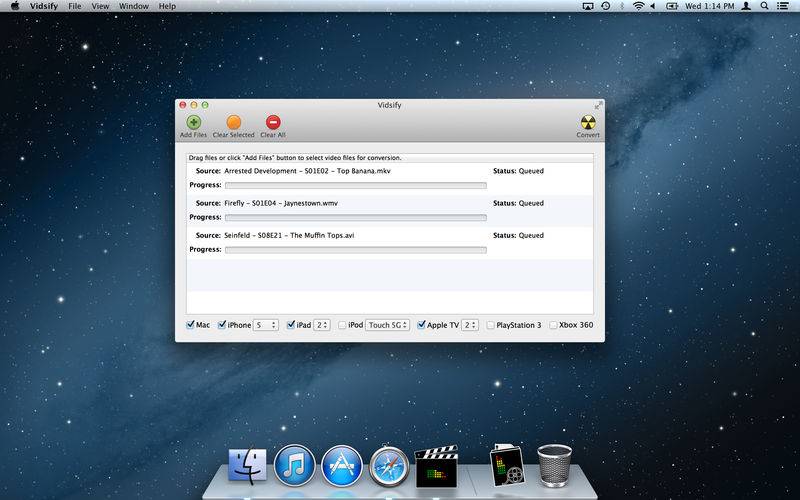Open the App Store dock icon
This screenshot has height=500, width=800.
point(342,465)
